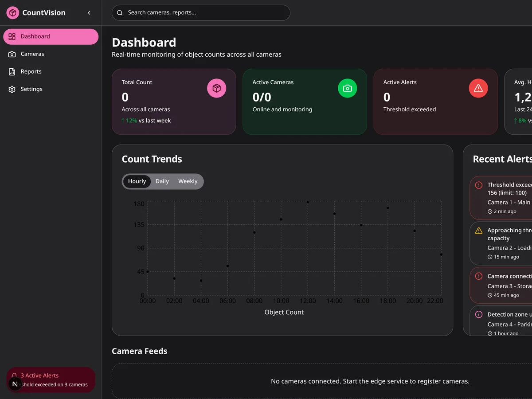Click the pink box icon on Total Count

(217, 88)
